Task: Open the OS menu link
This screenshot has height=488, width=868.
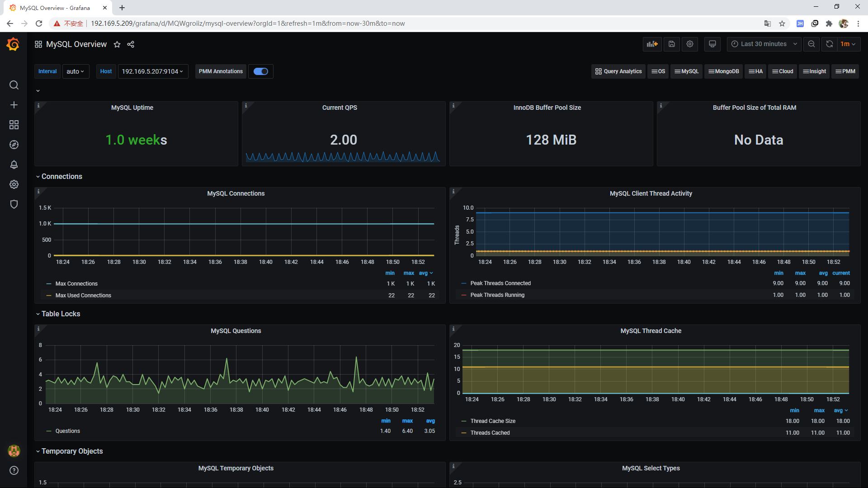Action: 658,71
